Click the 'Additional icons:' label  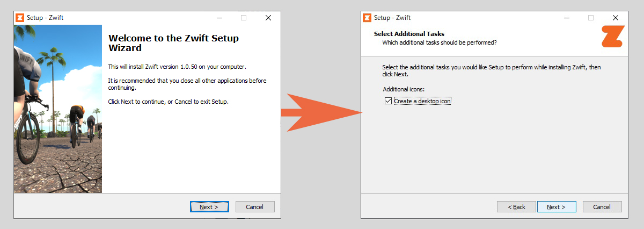coord(404,89)
